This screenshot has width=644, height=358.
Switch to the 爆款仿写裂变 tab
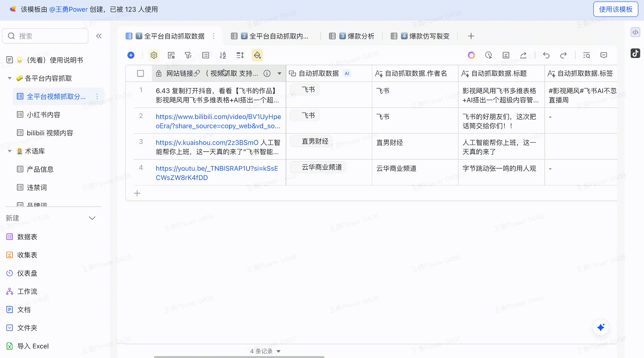425,36
